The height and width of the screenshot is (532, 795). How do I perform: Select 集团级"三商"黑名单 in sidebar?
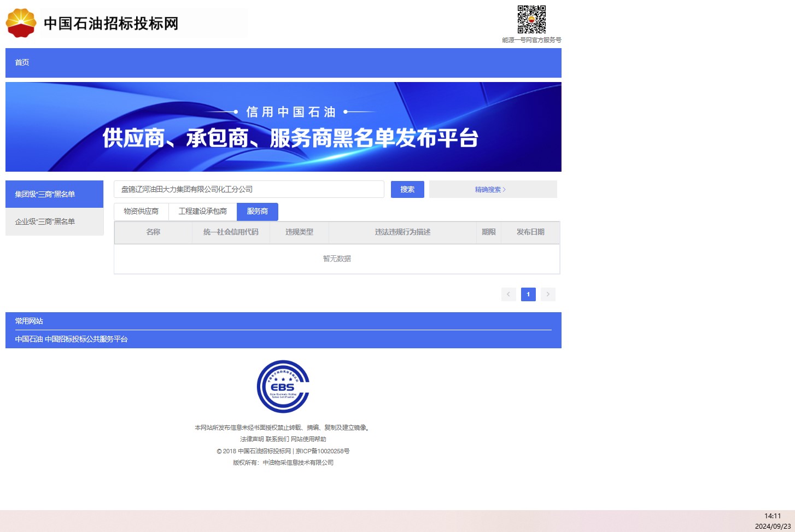(55, 194)
